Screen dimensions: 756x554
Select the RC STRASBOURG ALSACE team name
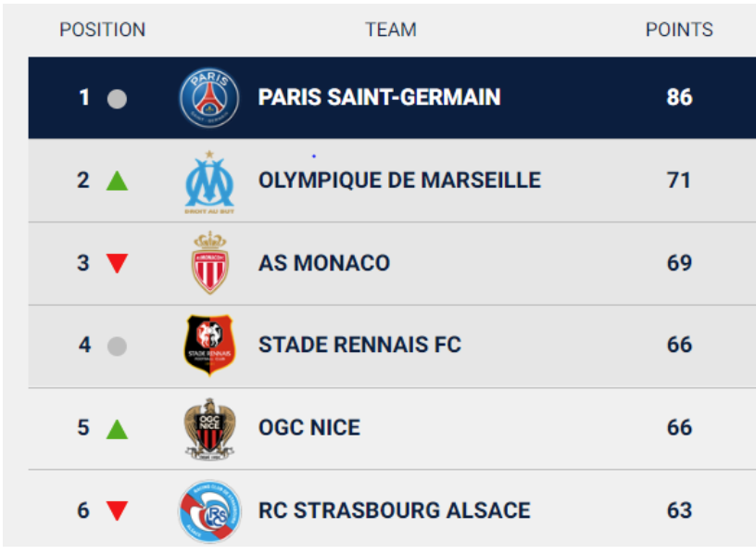[395, 510]
